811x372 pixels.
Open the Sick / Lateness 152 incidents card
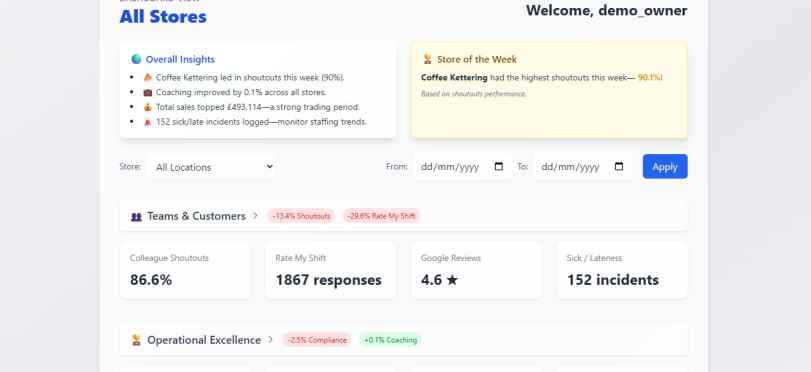tap(622, 270)
